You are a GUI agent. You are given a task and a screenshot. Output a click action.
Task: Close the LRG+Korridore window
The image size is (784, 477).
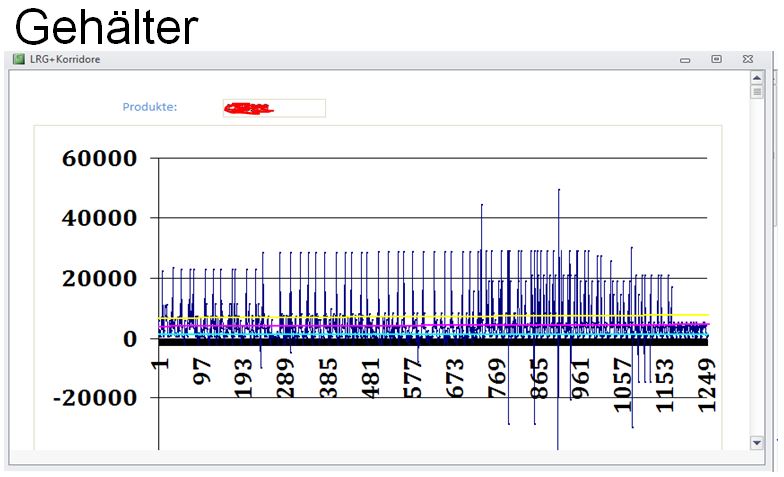pyautogui.click(x=745, y=60)
